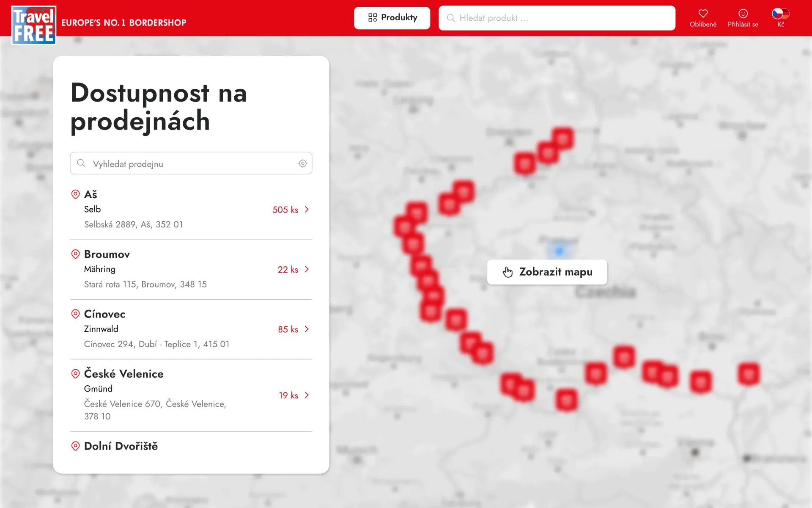Click address Selbská 2889, Aš, 352 01

[x=133, y=224]
